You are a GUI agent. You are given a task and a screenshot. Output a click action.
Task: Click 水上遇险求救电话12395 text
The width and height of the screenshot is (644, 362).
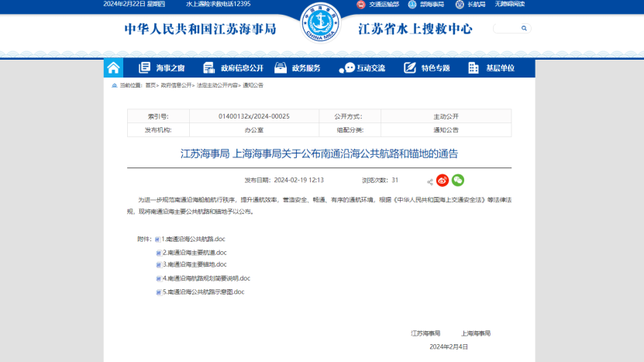[218, 4]
